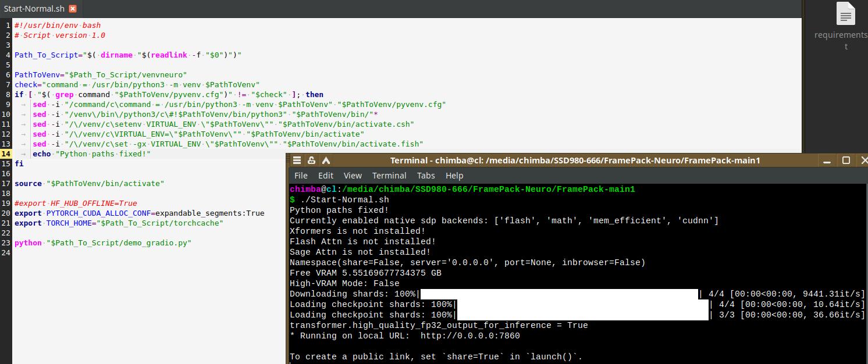Click the commented '#export HF_HUB_OFFLINE=True' line
Viewport: 868px width, 364px height.
tap(76, 203)
